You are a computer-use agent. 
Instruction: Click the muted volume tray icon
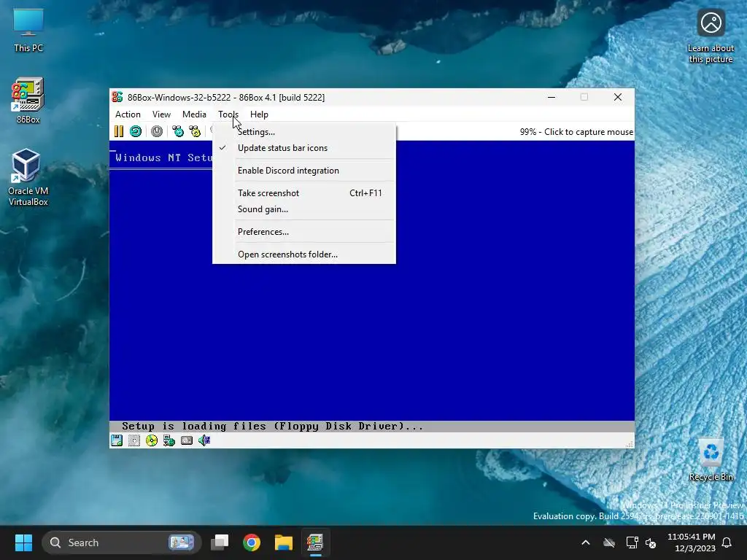pos(651,542)
